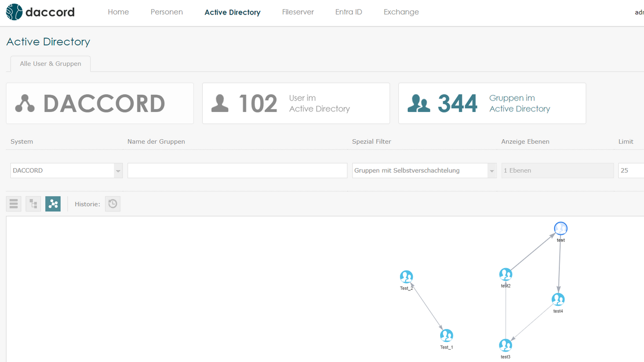Open the 344 Gruppen im Active Directory card
644x362 pixels.
click(x=492, y=103)
